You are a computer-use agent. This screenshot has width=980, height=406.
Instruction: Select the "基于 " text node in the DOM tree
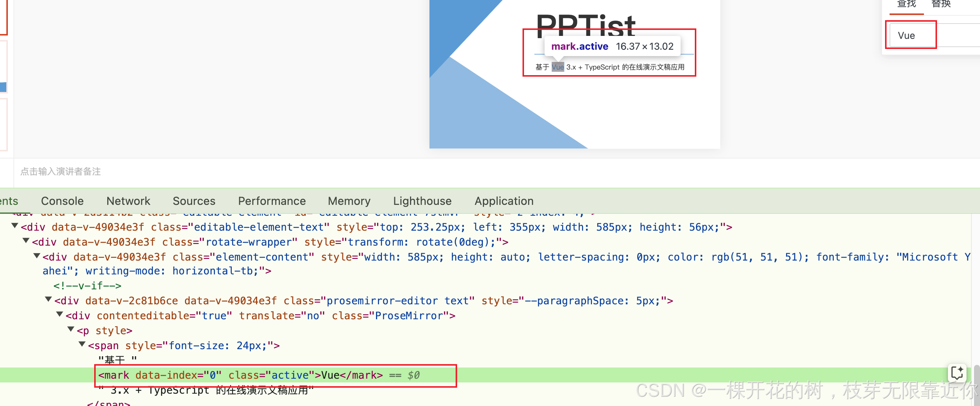click(x=117, y=360)
